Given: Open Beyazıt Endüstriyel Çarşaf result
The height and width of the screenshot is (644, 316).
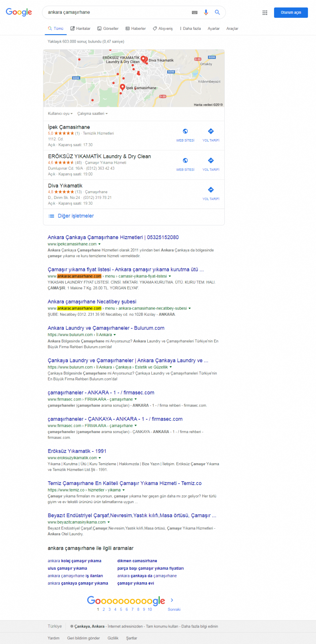Looking at the screenshot, I should click(x=132, y=516).
